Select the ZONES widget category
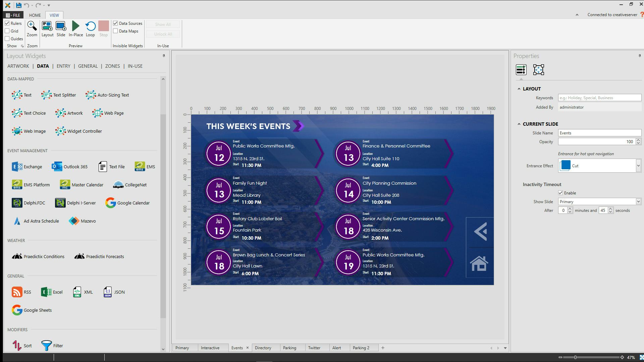The width and height of the screenshot is (644, 362). 112,66
